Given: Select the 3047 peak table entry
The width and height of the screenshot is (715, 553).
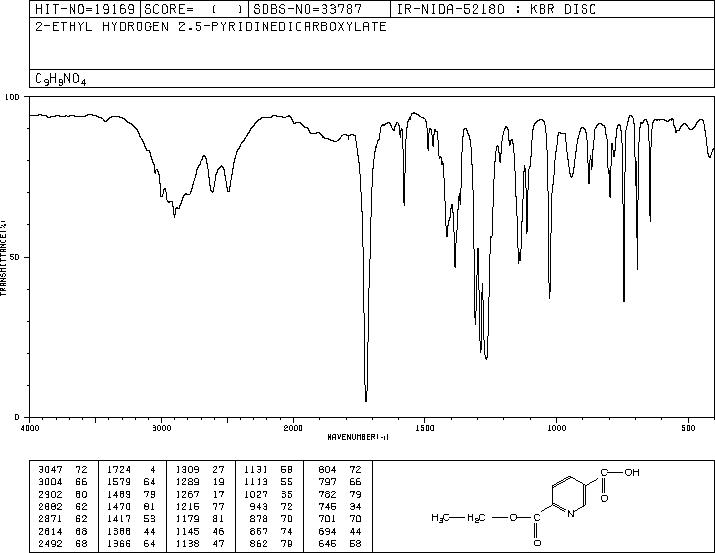Looking at the screenshot, I should pyautogui.click(x=63, y=470).
